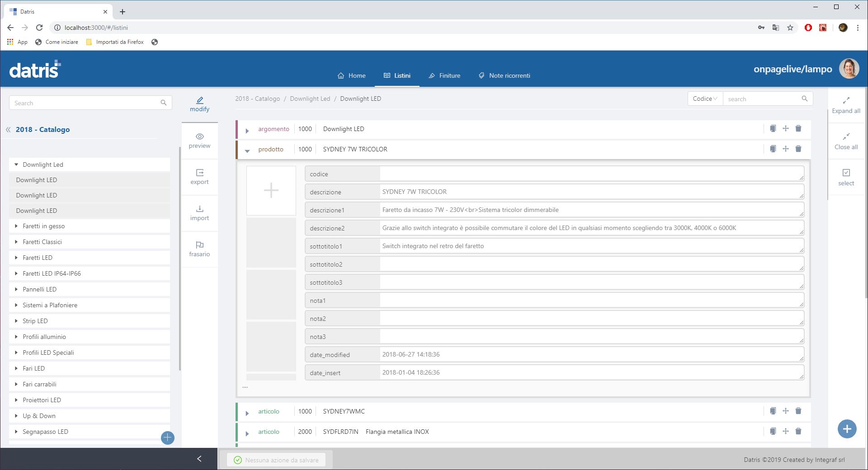Open the Codice search filter dropdown
The width and height of the screenshot is (868, 470).
(x=705, y=99)
